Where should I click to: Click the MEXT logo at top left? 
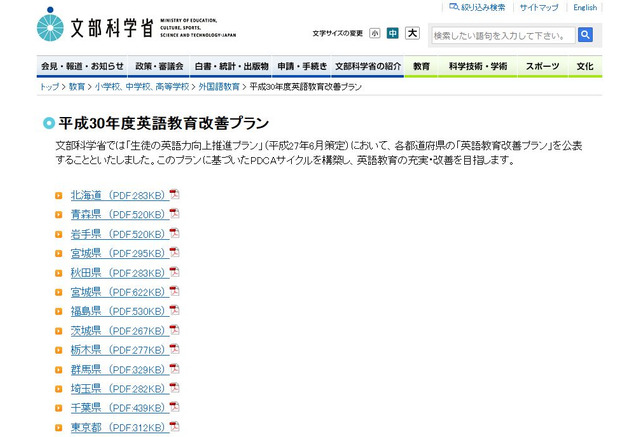(x=136, y=25)
